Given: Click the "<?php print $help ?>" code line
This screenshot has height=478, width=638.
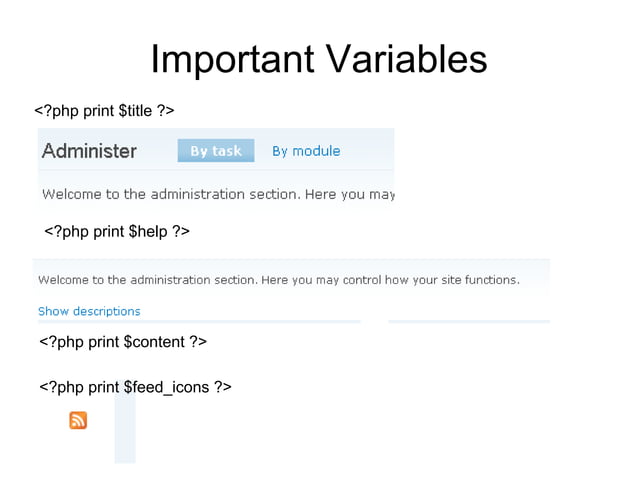Looking at the screenshot, I should point(117,232).
